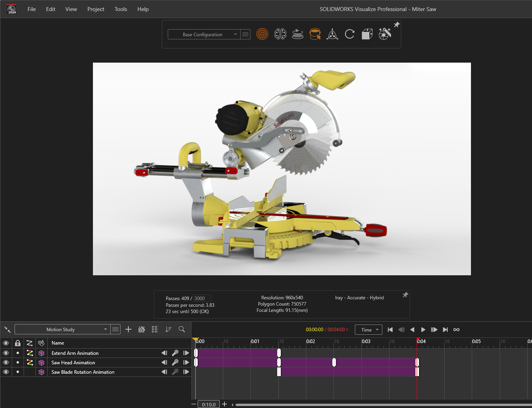The image size is (532, 408).
Task: Click the timeline search magnifier icon
Action: 182,329
